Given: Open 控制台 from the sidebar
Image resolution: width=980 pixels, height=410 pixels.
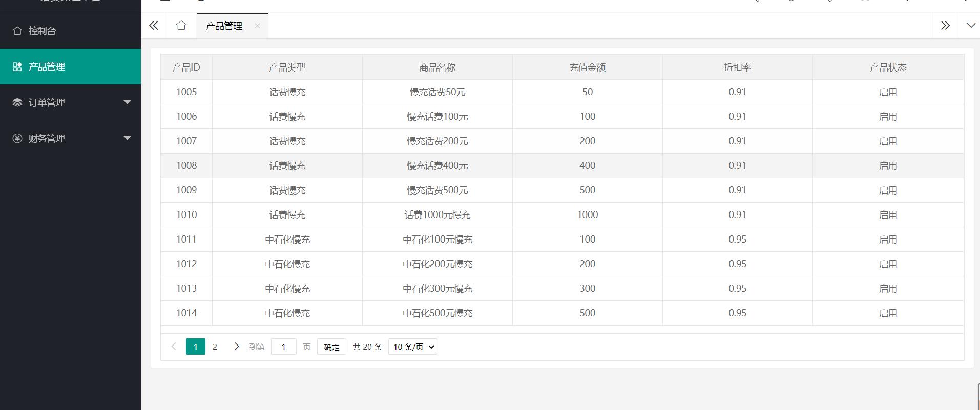Looking at the screenshot, I should pyautogui.click(x=70, y=31).
